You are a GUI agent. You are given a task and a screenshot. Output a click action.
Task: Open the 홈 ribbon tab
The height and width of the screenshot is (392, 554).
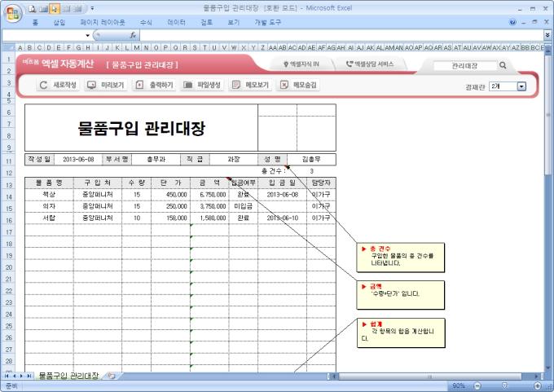pos(35,23)
